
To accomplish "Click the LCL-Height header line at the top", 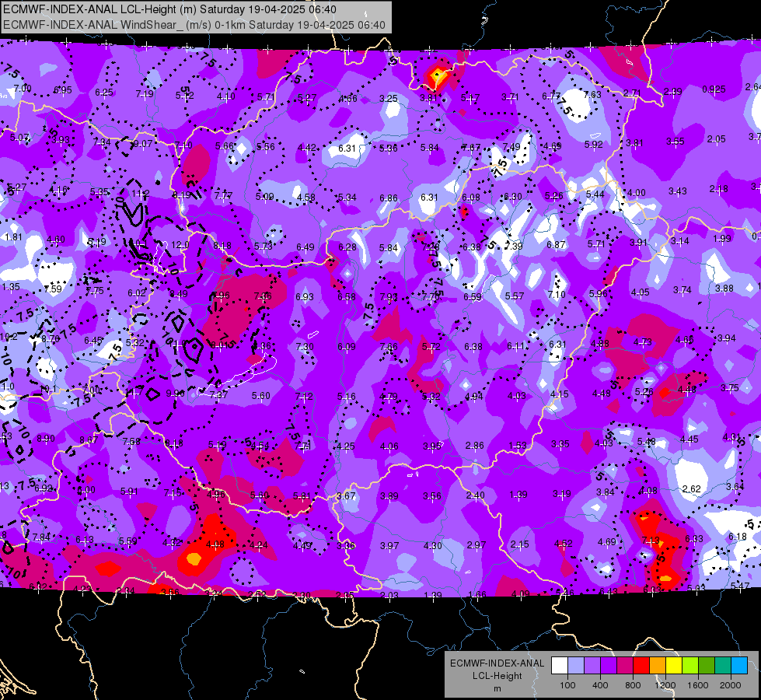I will point(169,9).
